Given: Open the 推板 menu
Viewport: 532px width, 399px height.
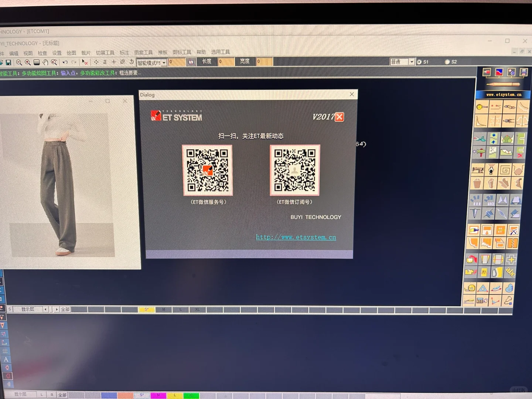Looking at the screenshot, I should 163,52.
